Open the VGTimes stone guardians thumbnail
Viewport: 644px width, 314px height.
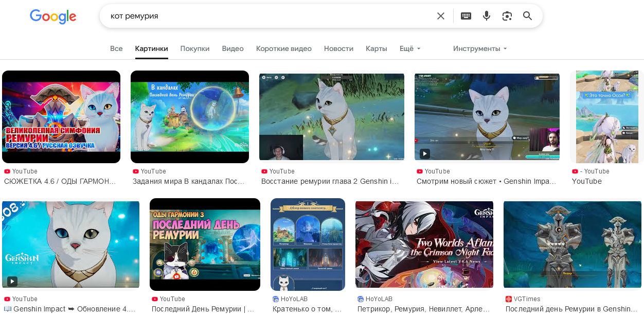point(573,245)
